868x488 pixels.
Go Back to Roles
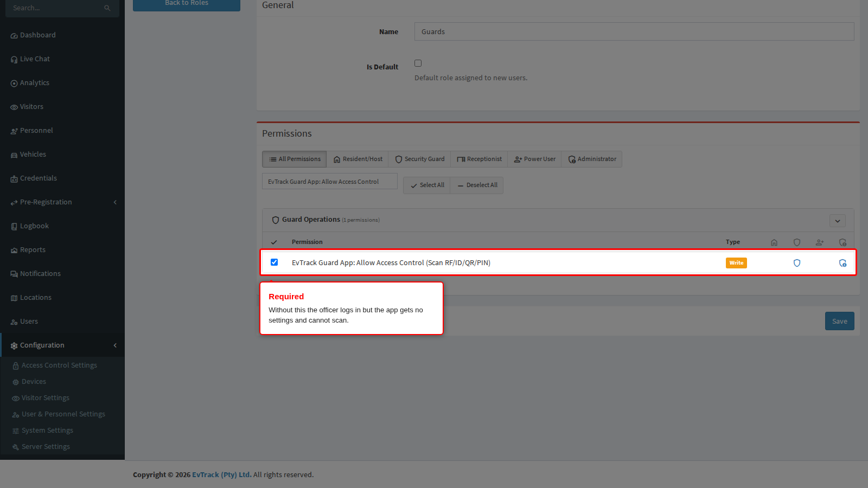tap(187, 4)
